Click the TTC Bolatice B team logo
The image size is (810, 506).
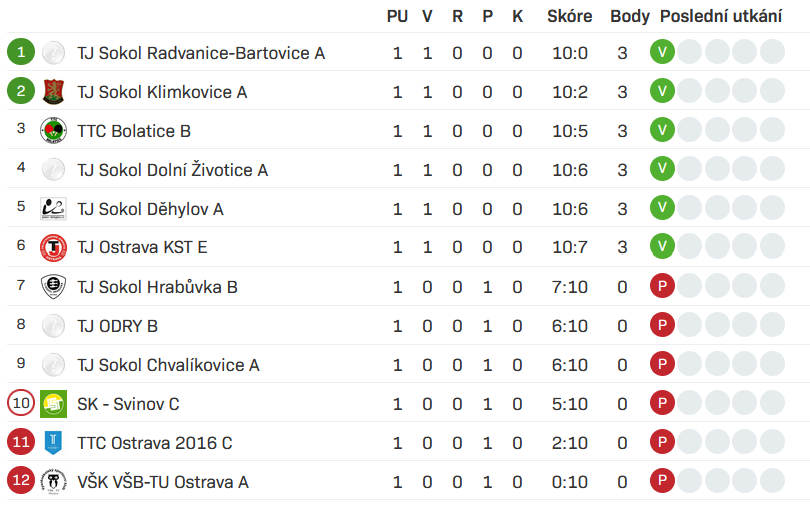[x=53, y=131]
